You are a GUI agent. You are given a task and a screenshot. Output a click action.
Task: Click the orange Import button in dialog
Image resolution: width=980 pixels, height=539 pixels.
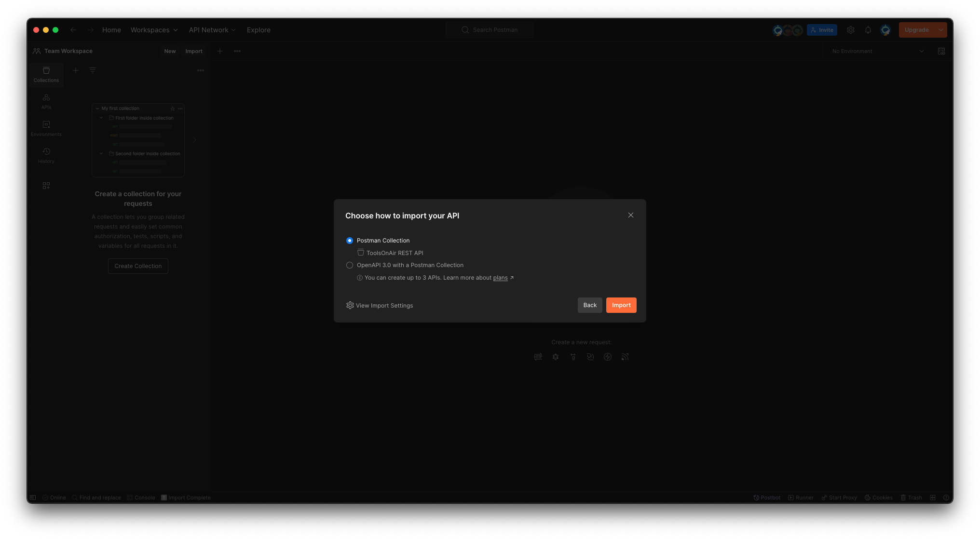click(x=621, y=305)
